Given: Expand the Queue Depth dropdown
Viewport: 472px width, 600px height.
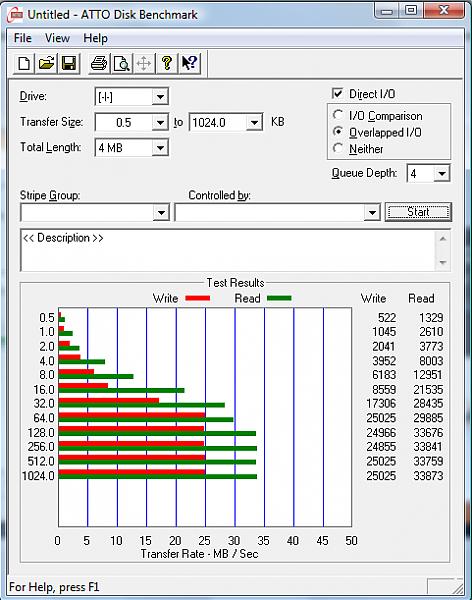Looking at the screenshot, I should tap(441, 174).
